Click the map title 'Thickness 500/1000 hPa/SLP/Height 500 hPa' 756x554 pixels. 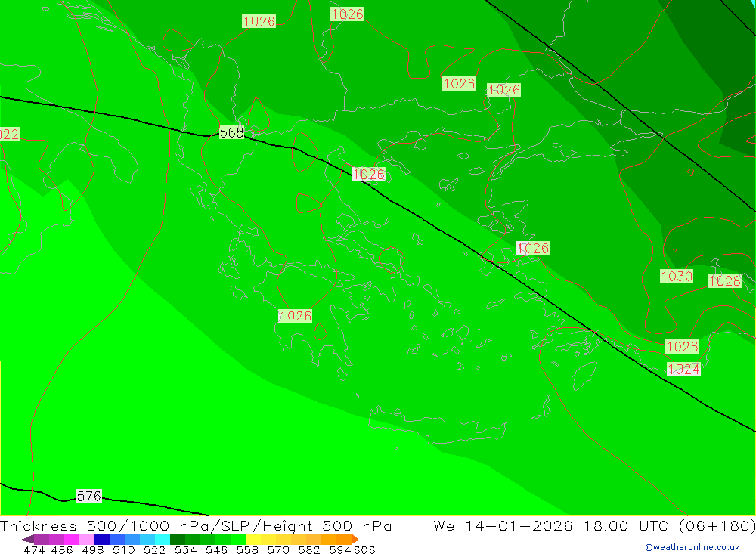point(196,525)
